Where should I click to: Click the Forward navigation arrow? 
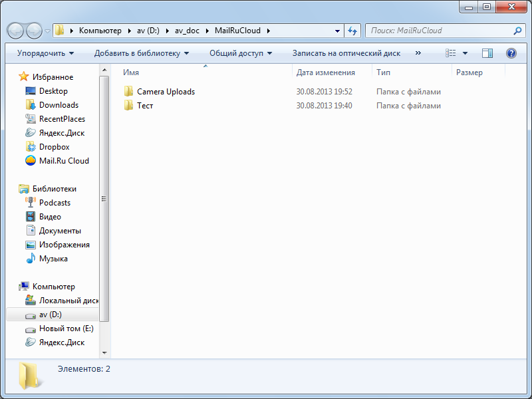coord(34,31)
